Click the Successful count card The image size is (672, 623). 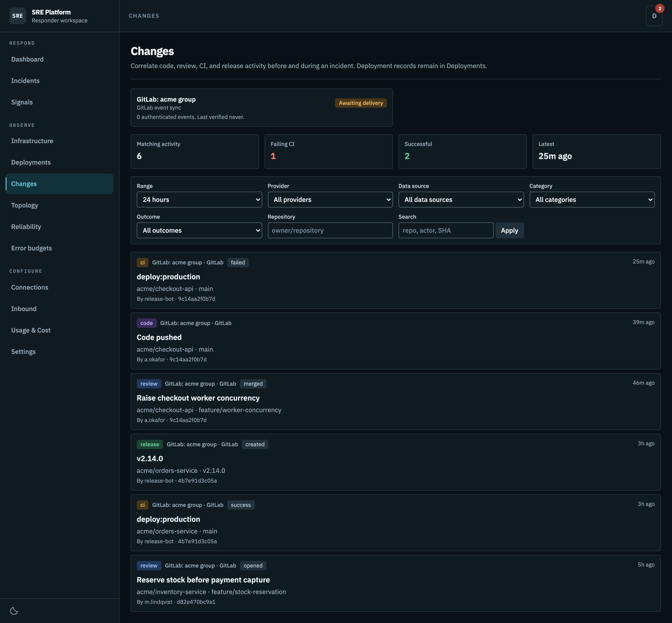[x=462, y=152]
